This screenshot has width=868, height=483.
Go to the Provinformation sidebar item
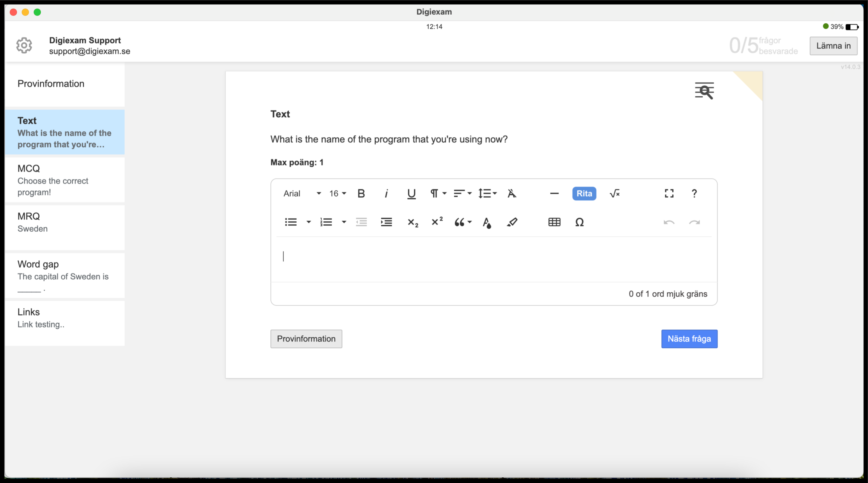tap(65, 84)
